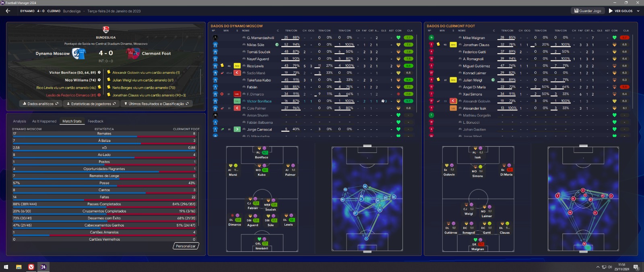Click F. Dimarco's red injury badge
The height and width of the screenshot is (272, 644).
237,94
